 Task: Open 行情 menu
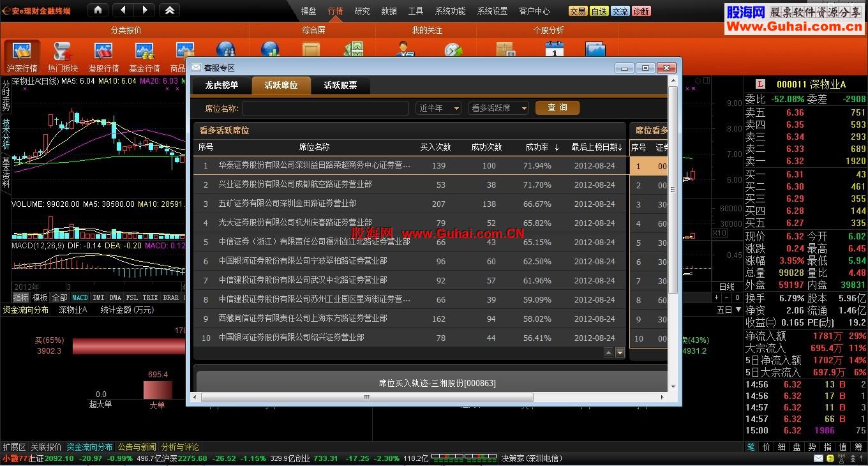pyautogui.click(x=336, y=11)
